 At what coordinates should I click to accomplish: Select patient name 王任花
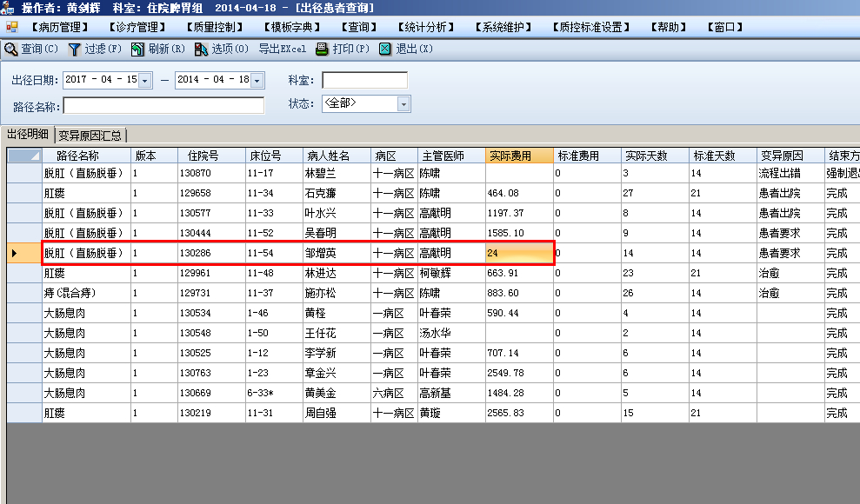coord(320,333)
